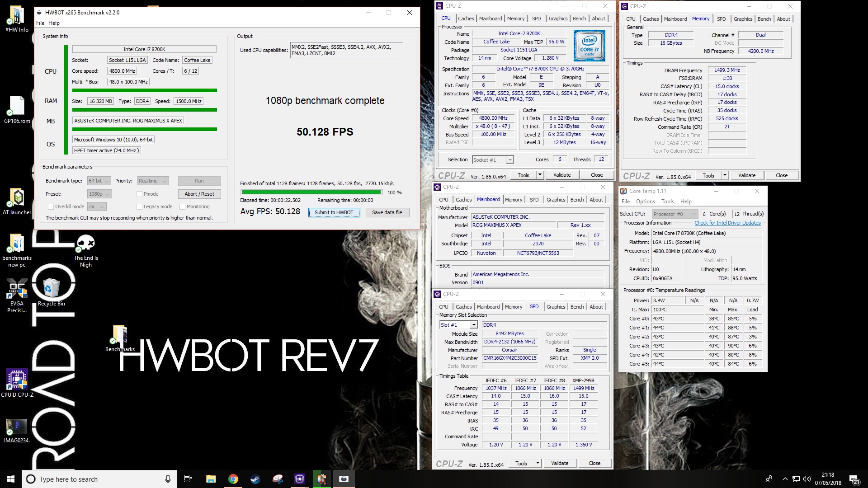Open the Help menu in Core Temp
Image resolution: width=868 pixels, height=488 pixels.
click(x=686, y=202)
